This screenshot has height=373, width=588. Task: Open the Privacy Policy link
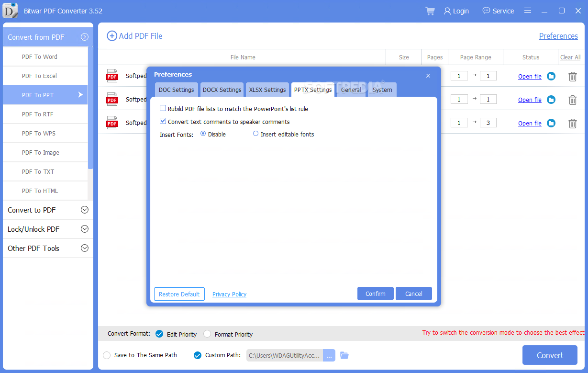click(229, 294)
